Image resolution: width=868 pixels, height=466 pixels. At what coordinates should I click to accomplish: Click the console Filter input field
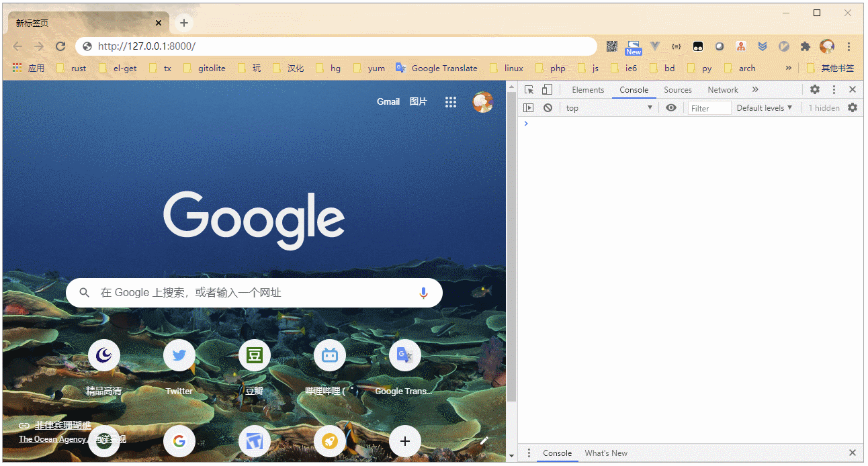pyautogui.click(x=709, y=108)
